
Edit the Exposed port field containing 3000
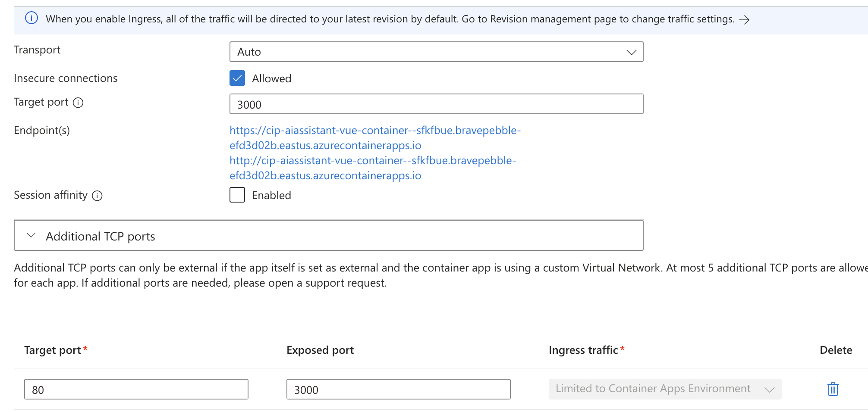tap(399, 389)
